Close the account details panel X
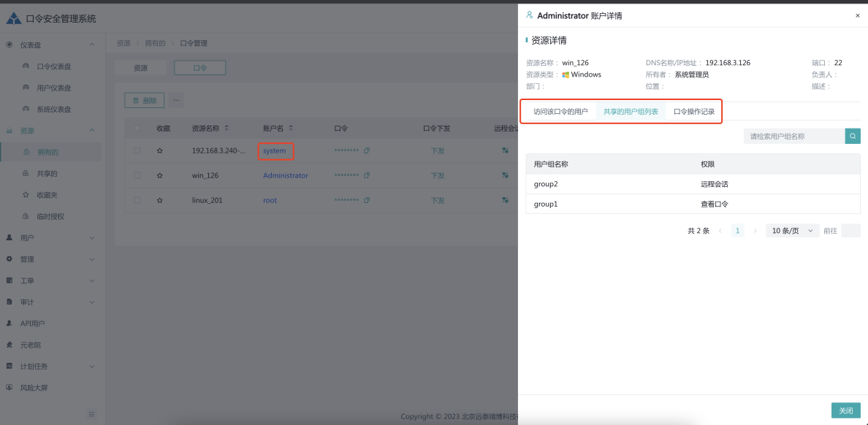Screen dimensions: 868x425 point(858,15)
